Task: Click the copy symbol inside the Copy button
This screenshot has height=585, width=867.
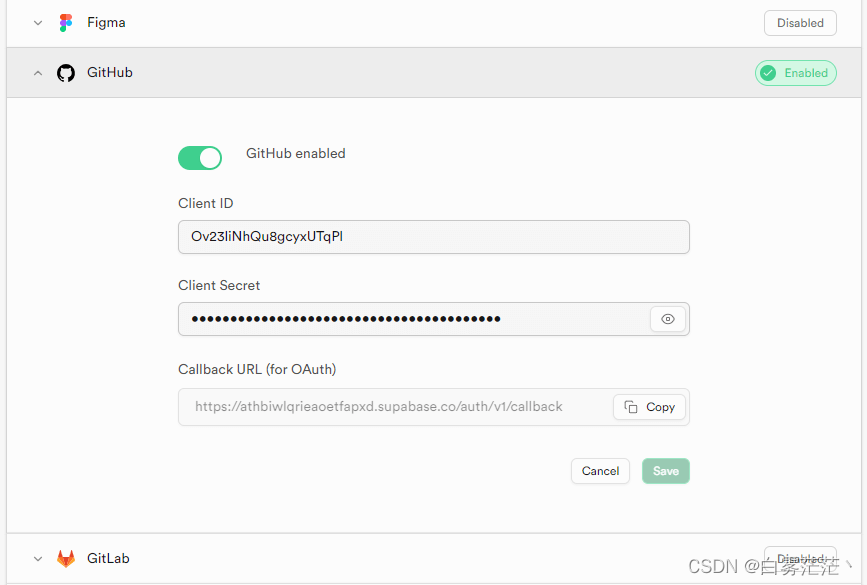Action: tap(630, 407)
